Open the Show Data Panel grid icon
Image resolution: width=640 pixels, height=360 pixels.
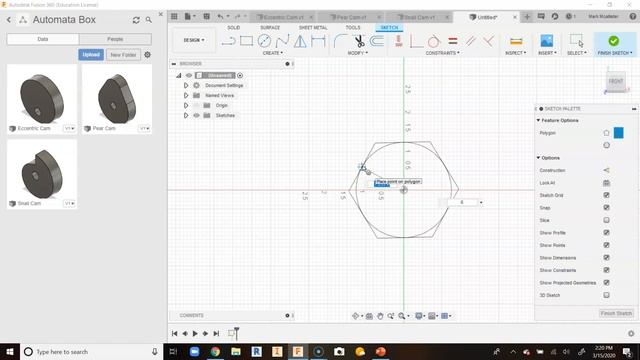[174, 16]
